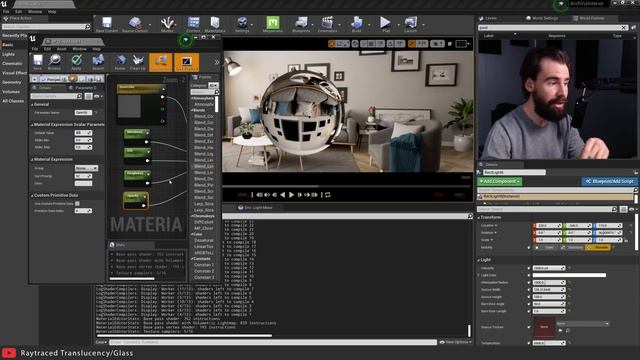Image resolution: width=640 pixels, height=360 pixels.
Task: Collapse Material Expression Scalar Parameter section
Action: coord(32,124)
